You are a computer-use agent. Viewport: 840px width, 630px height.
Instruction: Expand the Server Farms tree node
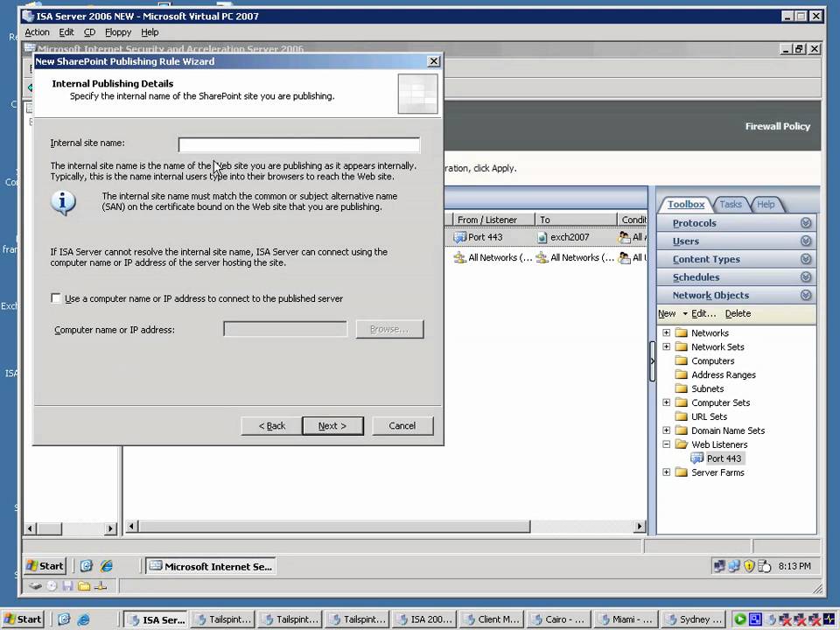667,472
